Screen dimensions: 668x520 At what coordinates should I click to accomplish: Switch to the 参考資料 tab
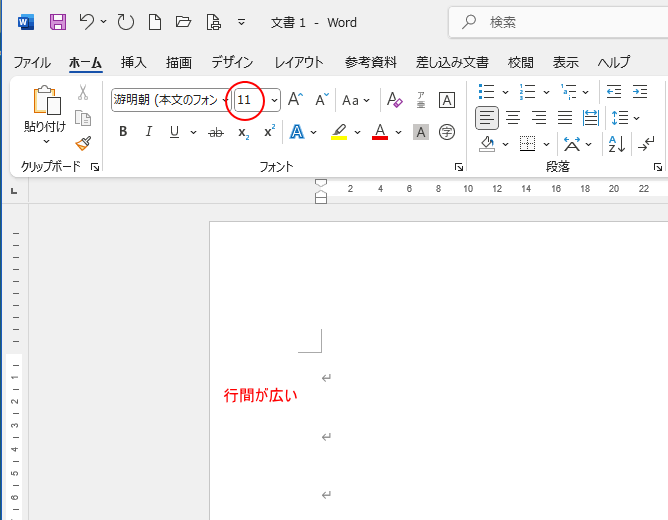[x=370, y=63]
